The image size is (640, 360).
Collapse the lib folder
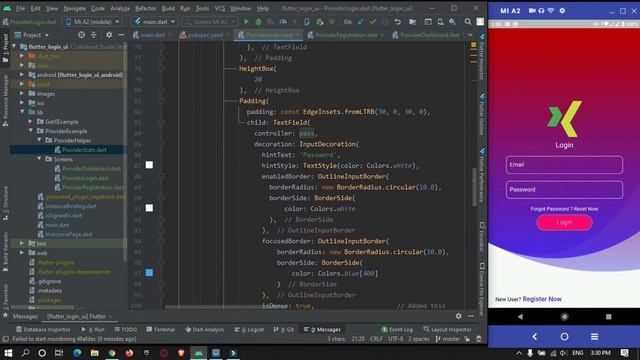point(22,112)
